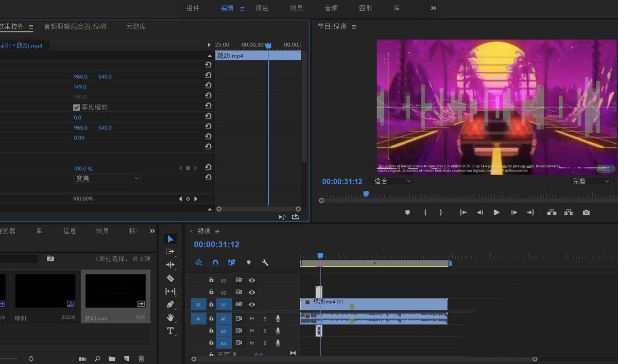The width and height of the screenshot is (618, 364).
Task: Play the program monitor
Action: pyautogui.click(x=496, y=212)
